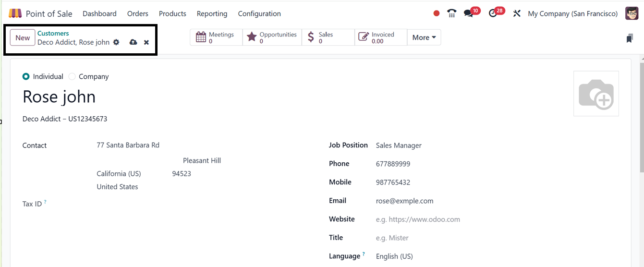644x267 pixels.
Task: Open the Orders menu
Action: [x=138, y=13]
